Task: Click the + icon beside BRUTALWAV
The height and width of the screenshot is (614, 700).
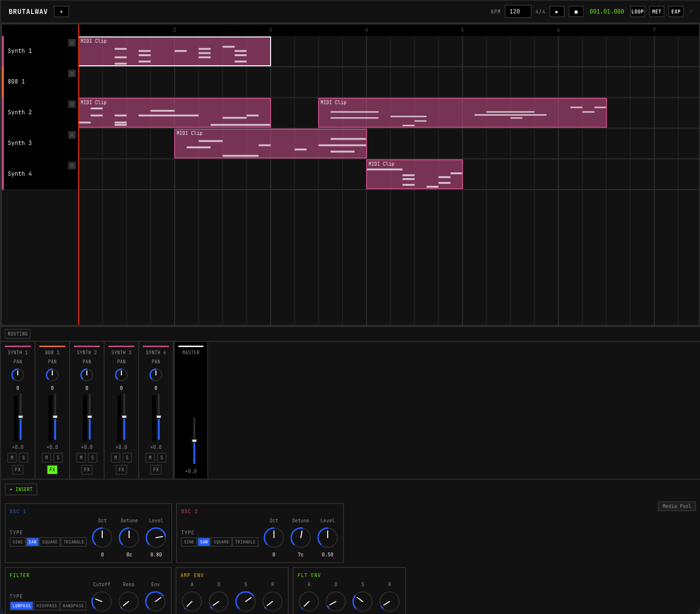Action: [x=61, y=12]
